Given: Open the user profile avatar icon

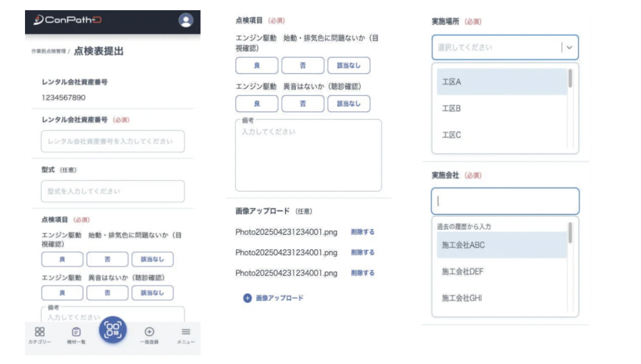Looking at the screenshot, I should [x=186, y=20].
